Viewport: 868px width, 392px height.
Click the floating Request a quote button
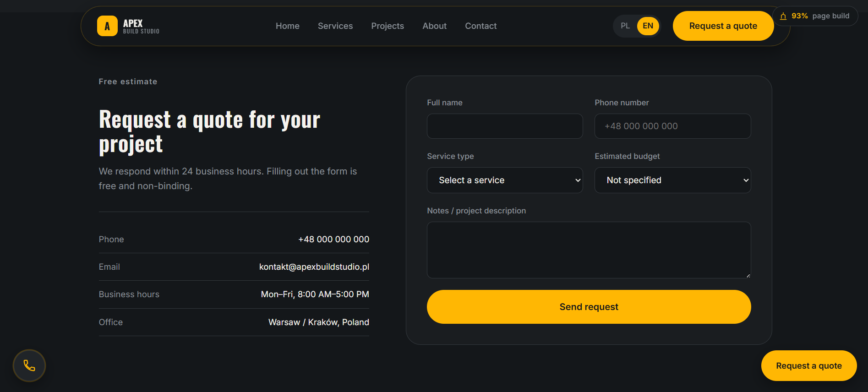(808, 365)
